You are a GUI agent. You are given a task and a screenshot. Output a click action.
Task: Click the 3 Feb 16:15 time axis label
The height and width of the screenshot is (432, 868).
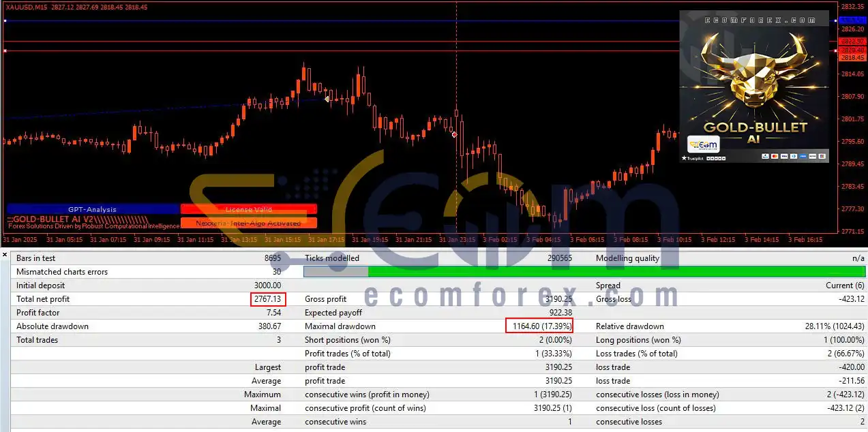[806, 240]
